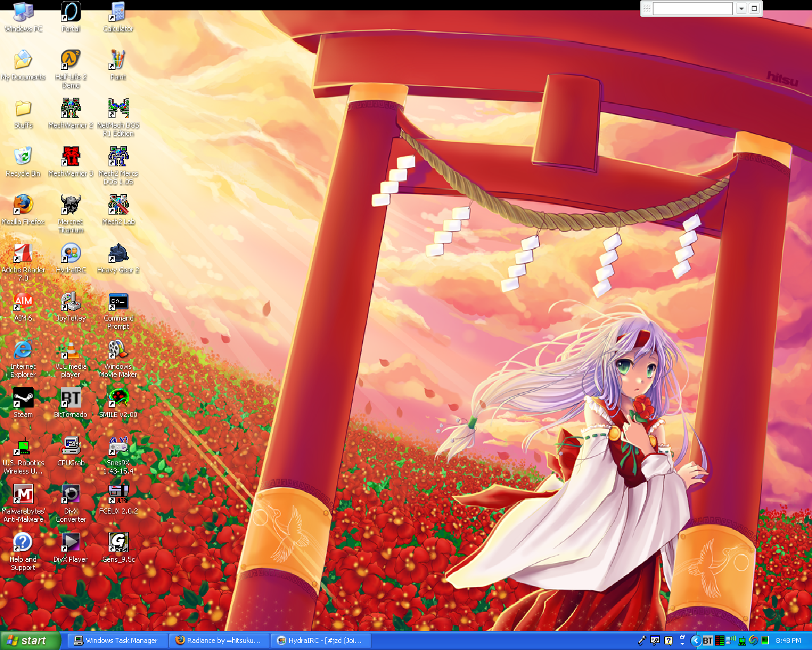812x650 pixels.
Task: Select the Adobe Reader 7.0 icon
Action: click(23, 262)
